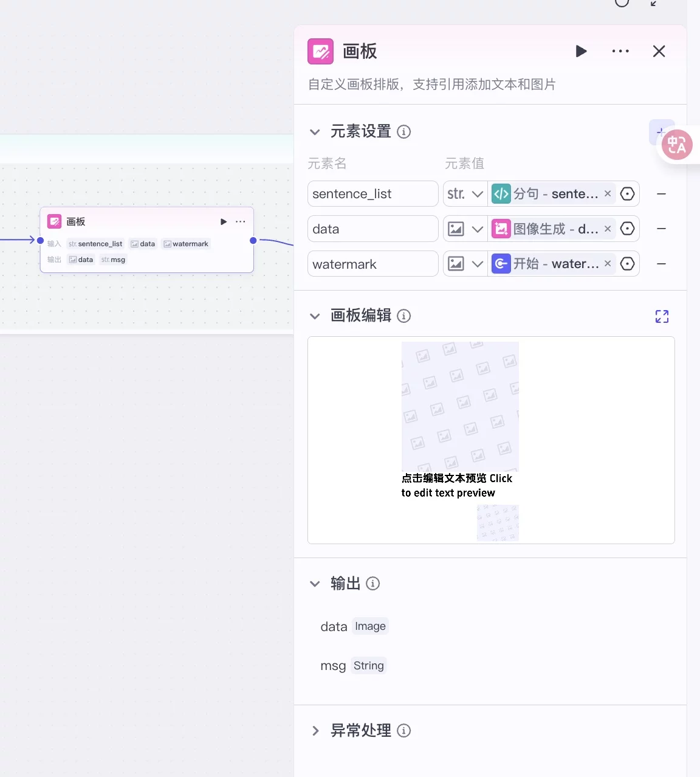Open the reference settings hexagon icon for sentence_list
The image size is (700, 777).
pos(628,193)
